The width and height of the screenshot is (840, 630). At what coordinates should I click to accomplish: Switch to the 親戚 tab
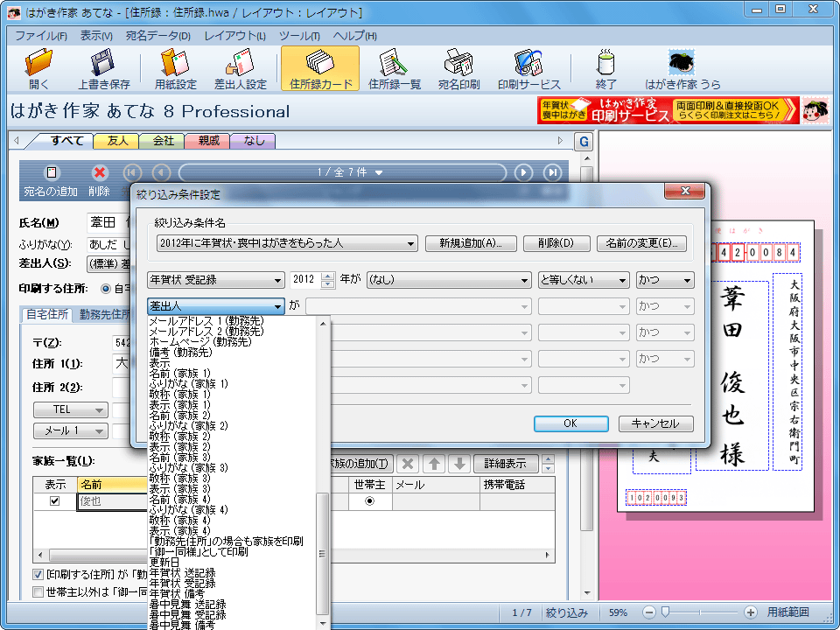(208, 141)
